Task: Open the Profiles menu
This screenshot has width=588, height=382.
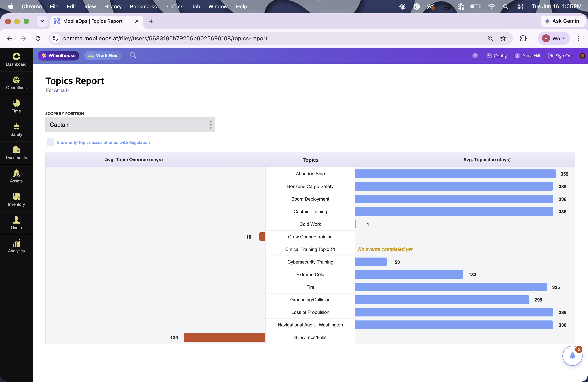Action: 174,7
